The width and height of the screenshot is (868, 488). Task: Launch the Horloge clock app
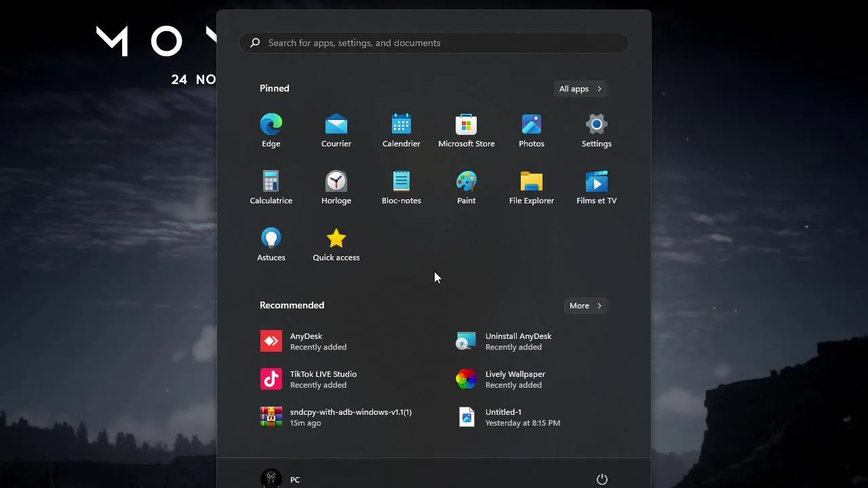pos(336,182)
